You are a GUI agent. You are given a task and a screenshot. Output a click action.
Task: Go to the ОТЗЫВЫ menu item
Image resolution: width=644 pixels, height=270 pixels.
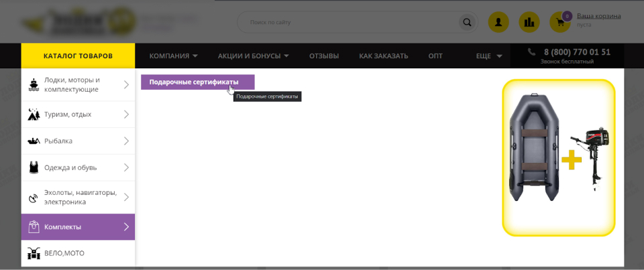323,56
